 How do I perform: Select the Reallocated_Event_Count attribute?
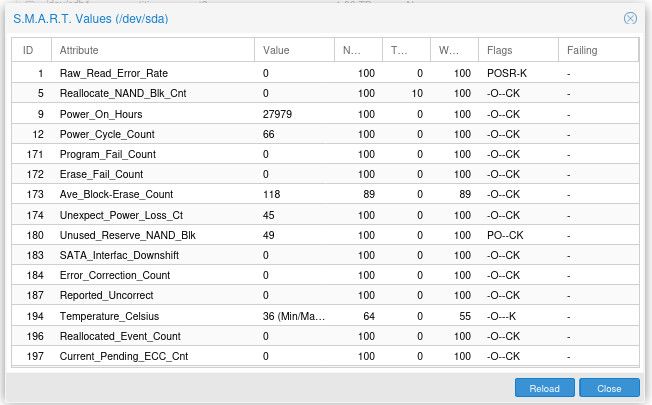pos(120,336)
